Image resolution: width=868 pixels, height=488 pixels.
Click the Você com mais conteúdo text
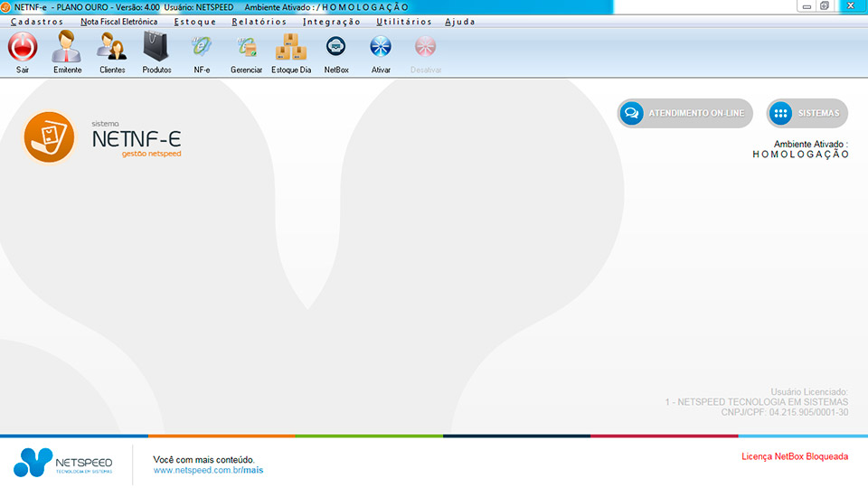[x=203, y=460]
